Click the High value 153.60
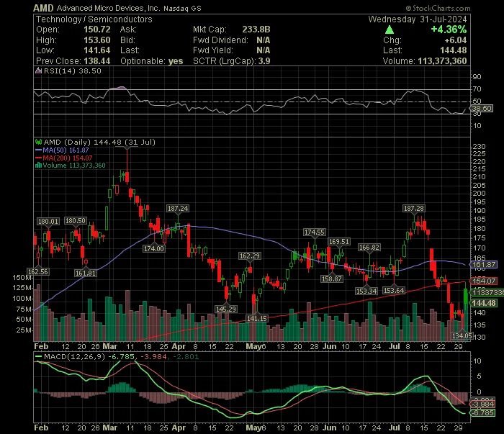The width and height of the screenshot is (504, 434). coord(96,40)
